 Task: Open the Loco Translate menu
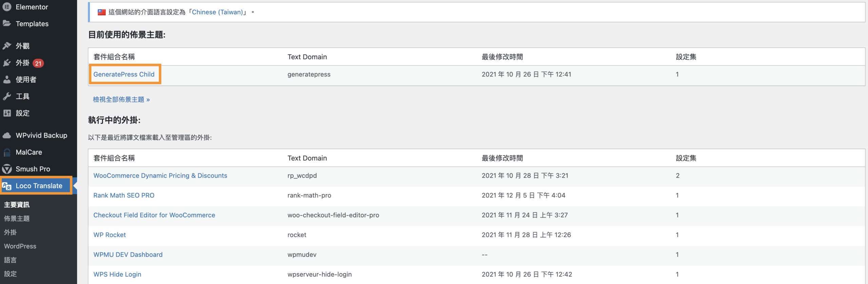coord(39,186)
